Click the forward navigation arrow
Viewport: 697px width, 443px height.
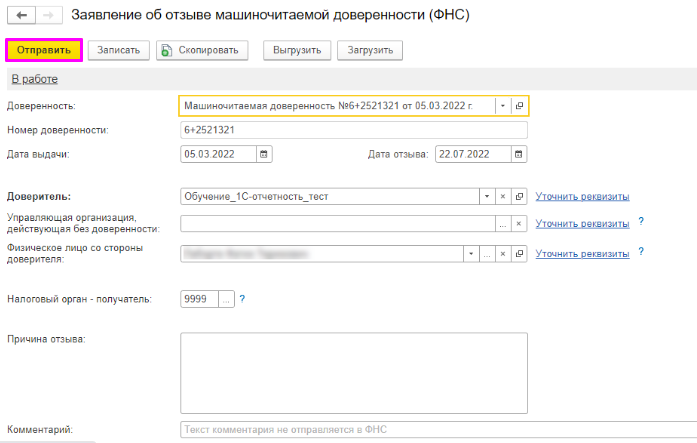[x=48, y=16]
